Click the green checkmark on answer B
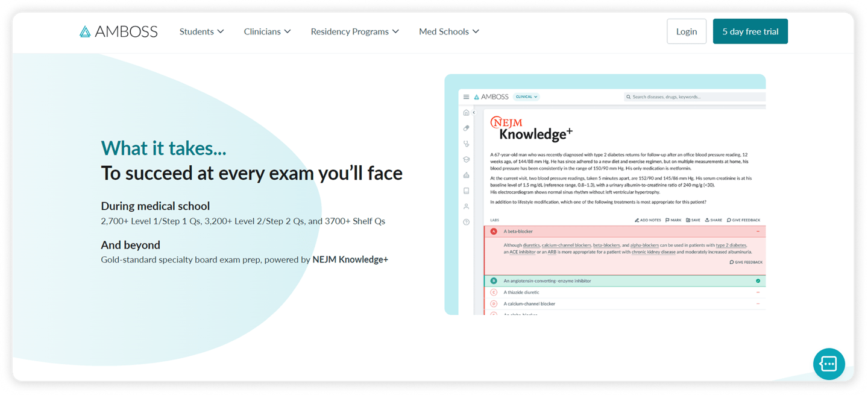The width and height of the screenshot is (868, 395). 758,281
